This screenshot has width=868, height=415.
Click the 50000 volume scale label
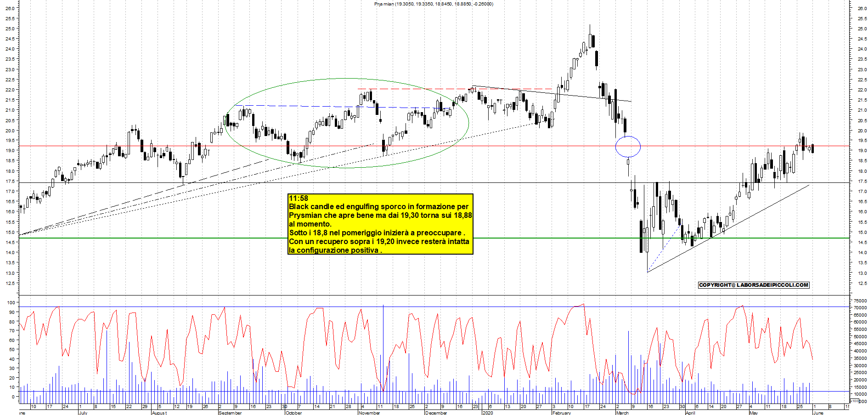860,336
